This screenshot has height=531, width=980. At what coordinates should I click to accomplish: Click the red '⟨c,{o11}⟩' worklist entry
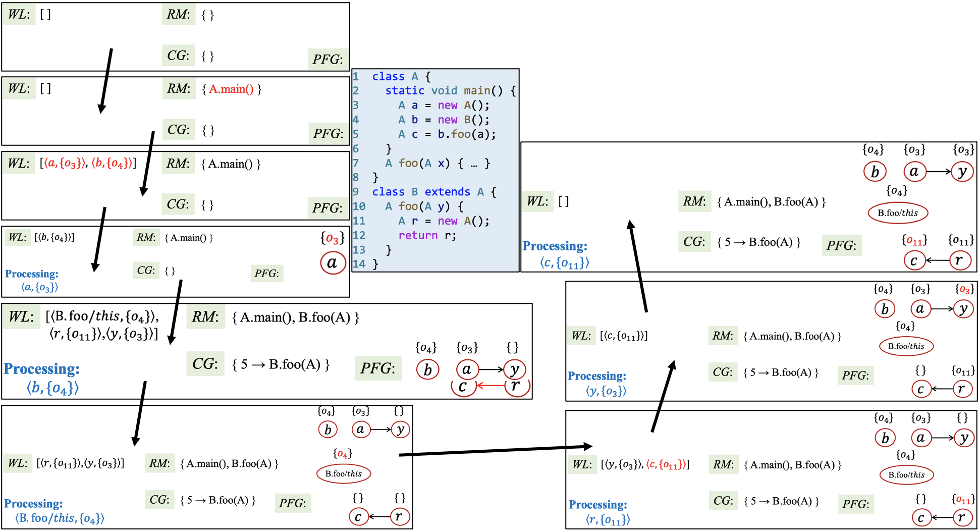[x=666, y=465]
